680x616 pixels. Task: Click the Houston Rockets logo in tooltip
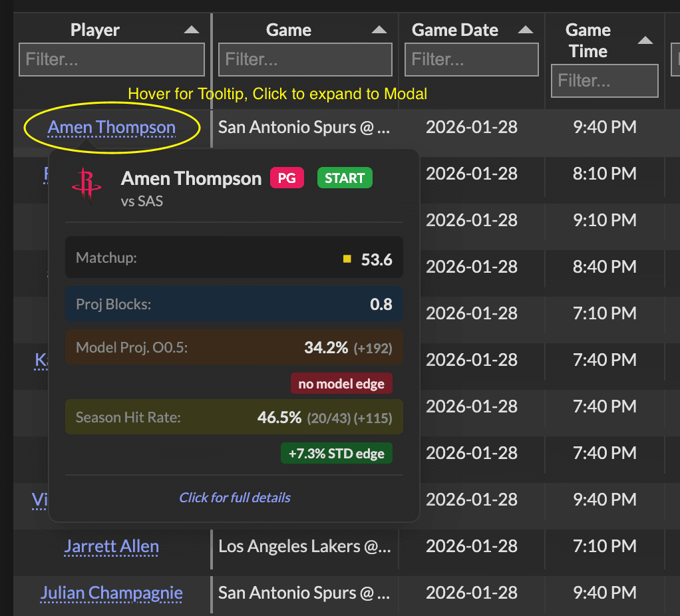click(86, 185)
